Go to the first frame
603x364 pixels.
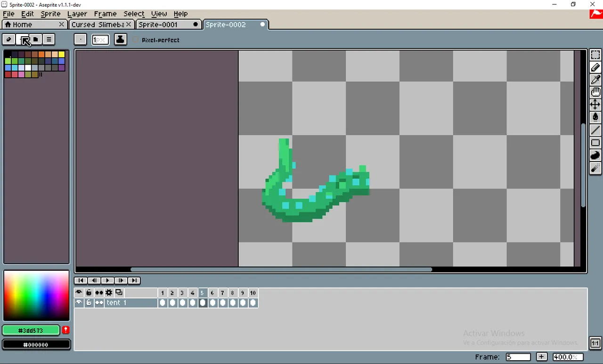81,280
